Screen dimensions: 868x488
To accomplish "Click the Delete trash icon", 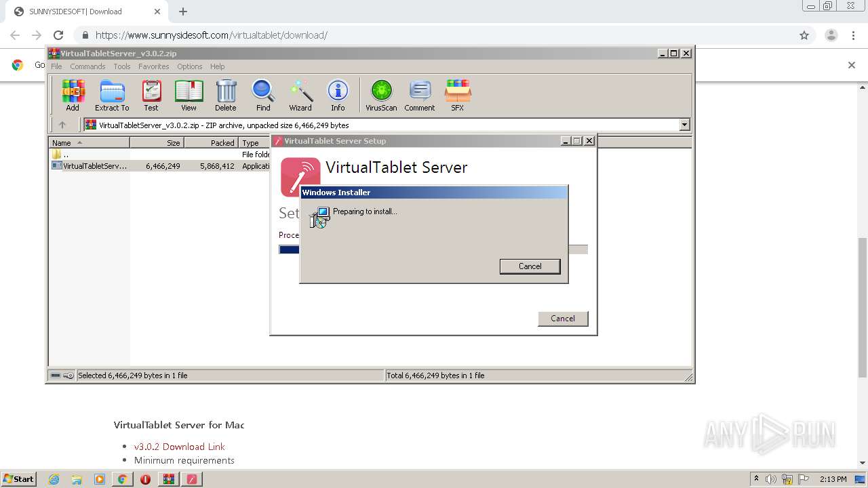I will click(x=226, y=95).
